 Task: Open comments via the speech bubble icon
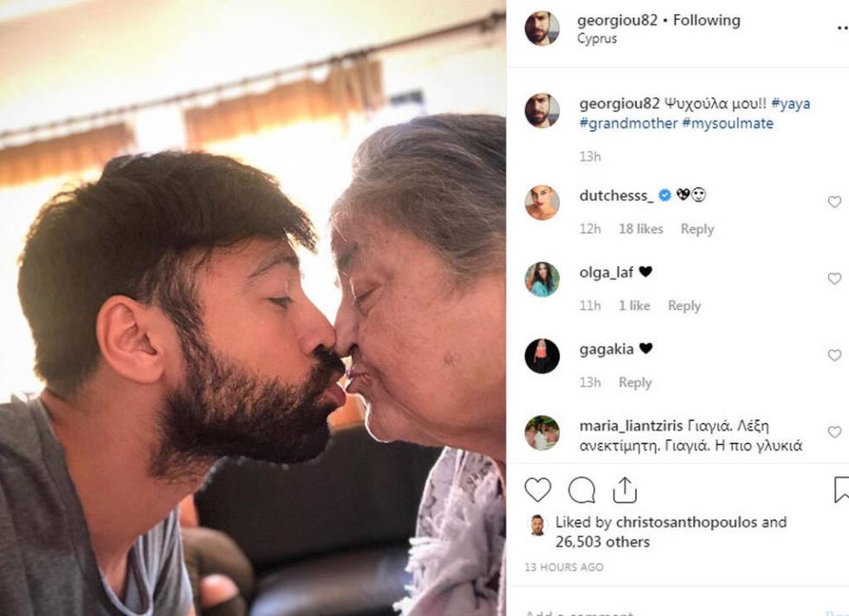(x=581, y=490)
